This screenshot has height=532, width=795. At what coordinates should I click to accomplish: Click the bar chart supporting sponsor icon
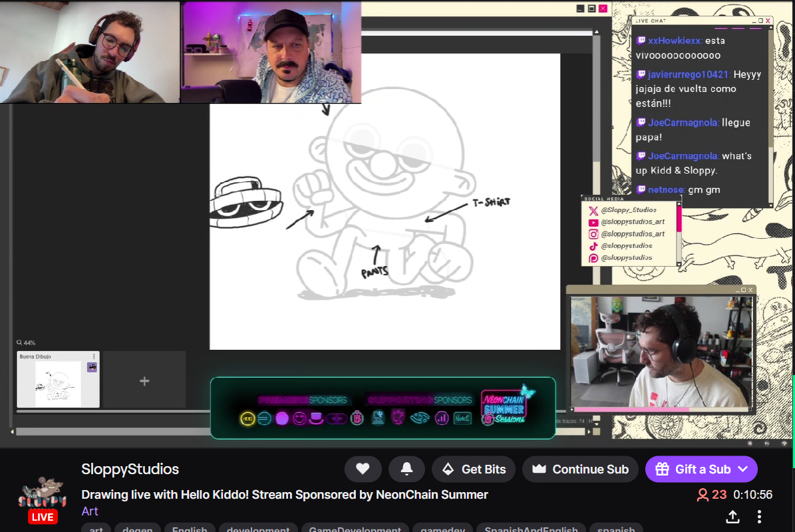point(442,418)
